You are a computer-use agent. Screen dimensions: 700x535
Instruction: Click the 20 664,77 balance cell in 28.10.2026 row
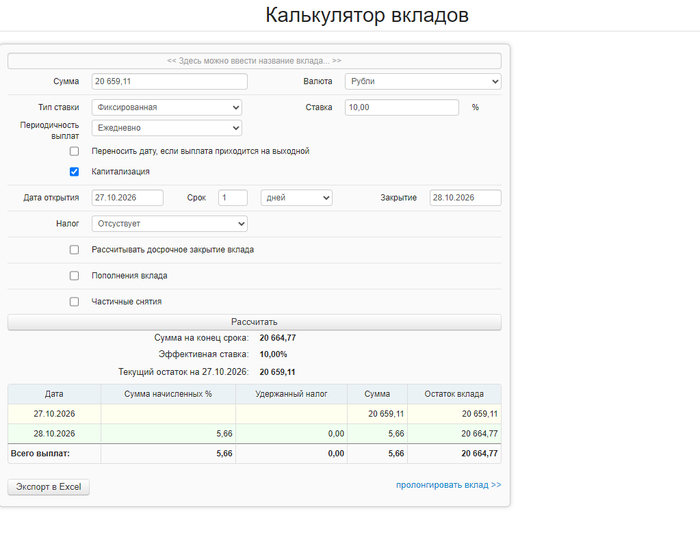454,433
